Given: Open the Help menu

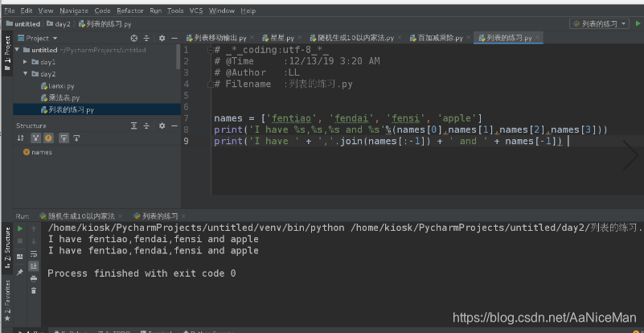Looking at the screenshot, I should [248, 10].
